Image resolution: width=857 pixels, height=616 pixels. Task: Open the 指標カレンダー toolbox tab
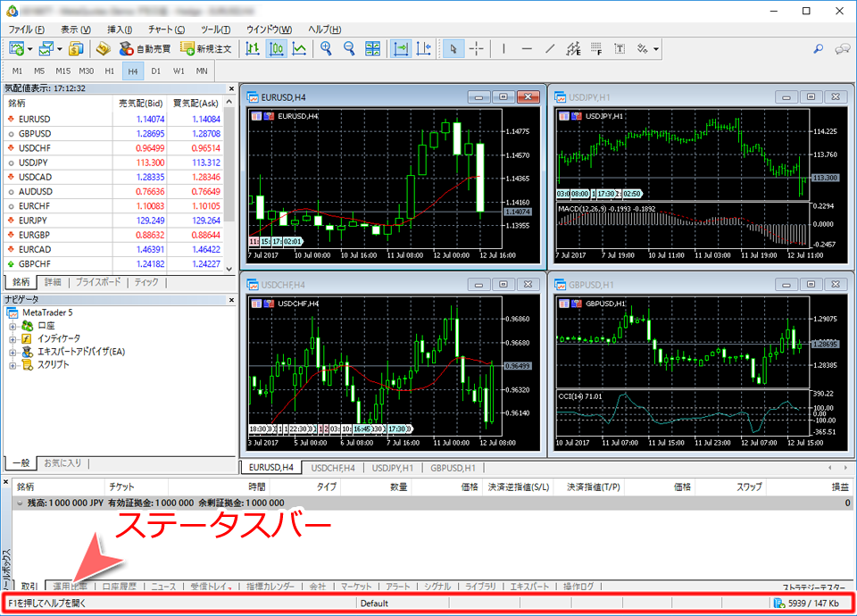[270, 586]
